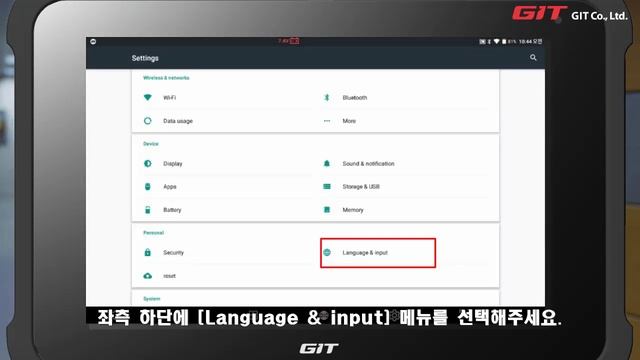Tap the status bar clock time
This screenshot has height=360, width=640.
pos(530,42)
